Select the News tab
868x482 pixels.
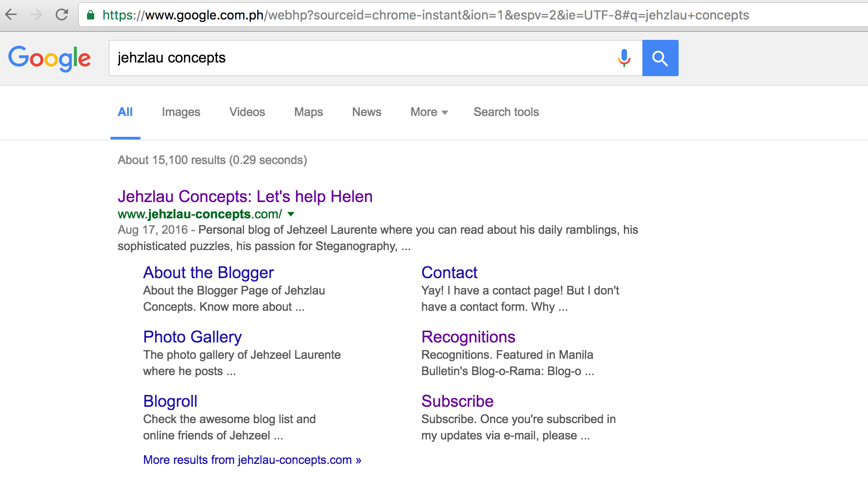coord(366,112)
